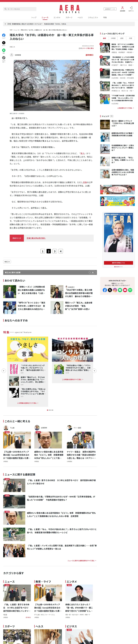Go to pagination page 1
138x644 pixels.
(x=43, y=251)
